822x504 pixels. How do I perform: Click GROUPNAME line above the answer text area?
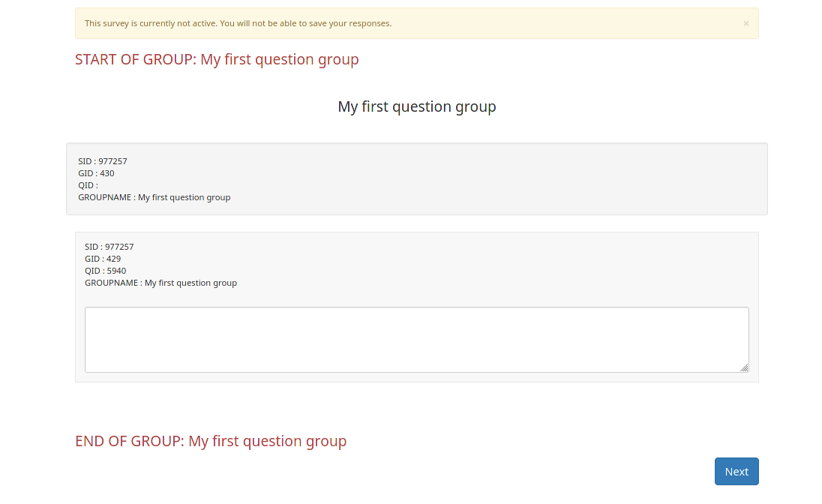pos(160,283)
